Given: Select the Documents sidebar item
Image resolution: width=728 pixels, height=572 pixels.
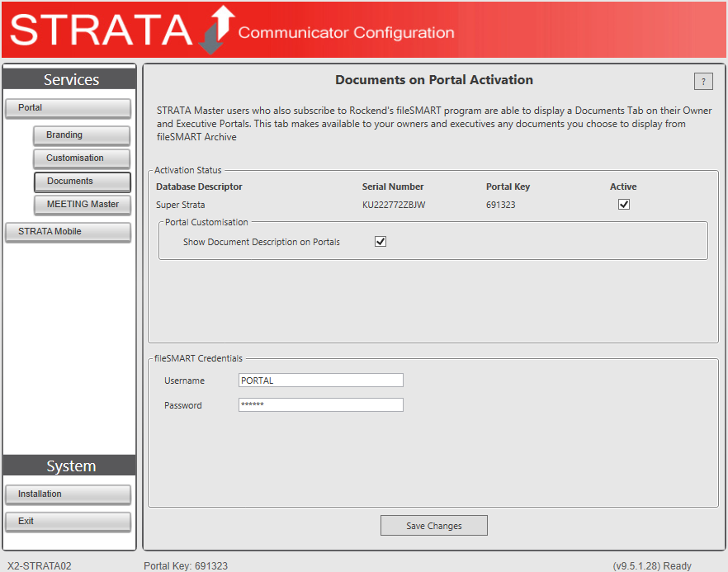Looking at the screenshot, I should [x=82, y=182].
